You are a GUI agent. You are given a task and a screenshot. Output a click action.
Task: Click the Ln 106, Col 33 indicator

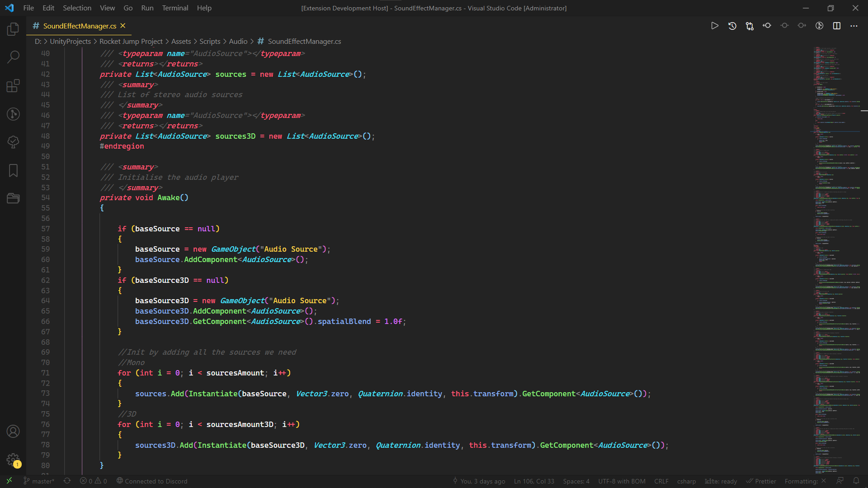(x=534, y=481)
